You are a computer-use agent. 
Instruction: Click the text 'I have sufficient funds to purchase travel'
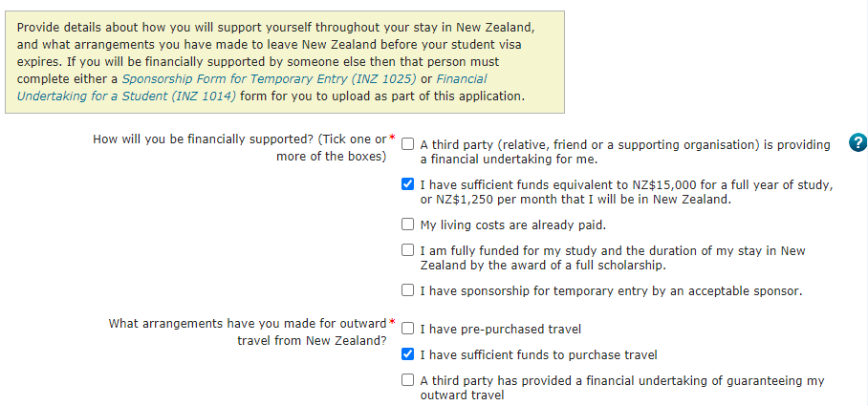click(539, 355)
